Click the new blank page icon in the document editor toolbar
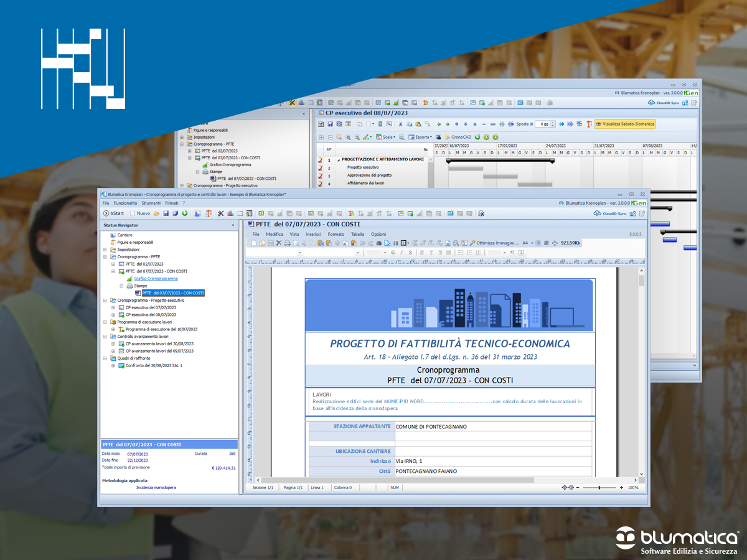This screenshot has width=747, height=560. tap(255, 243)
